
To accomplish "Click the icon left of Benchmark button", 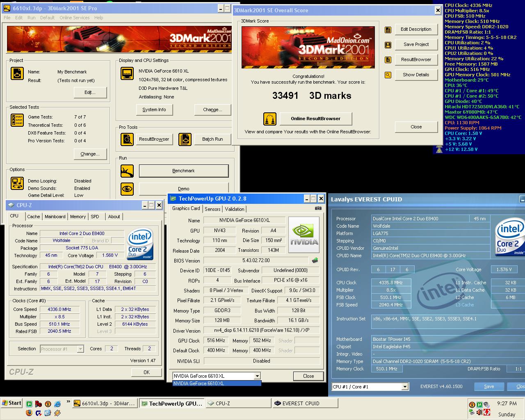I will pos(127,171).
